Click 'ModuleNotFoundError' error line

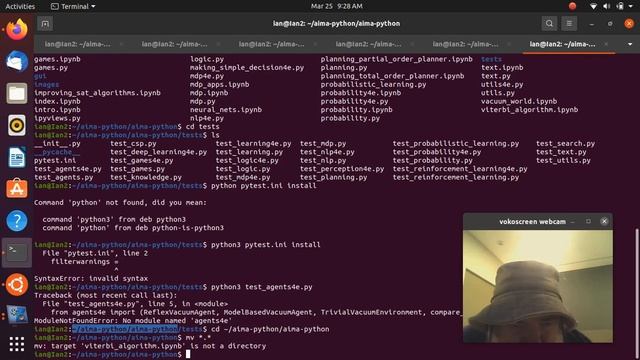(133, 320)
